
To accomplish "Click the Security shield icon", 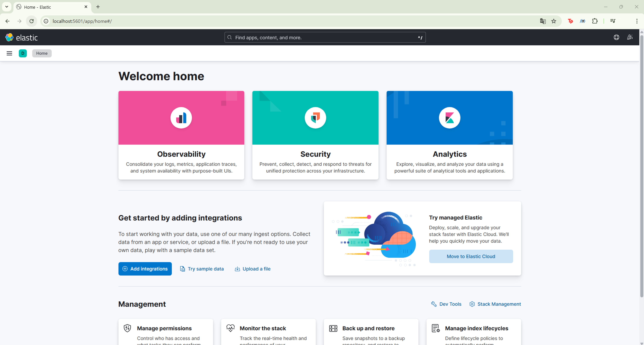I will pyautogui.click(x=315, y=118).
